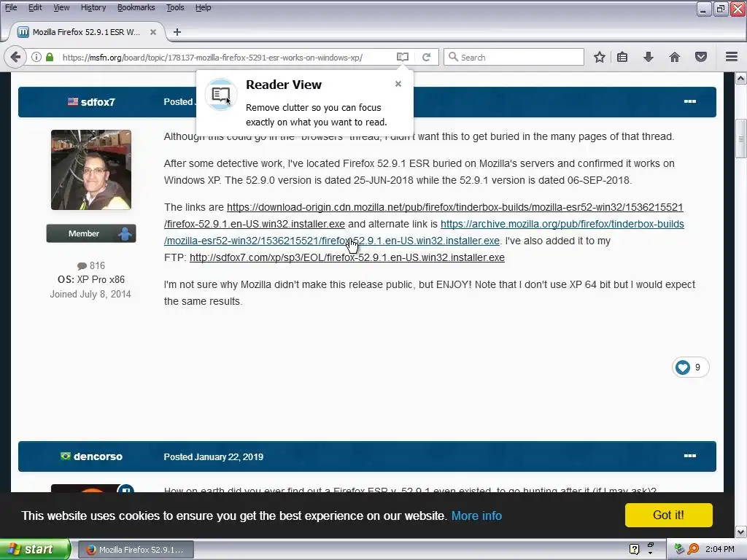Click the Member rank badge
747x560 pixels.
coord(91,233)
